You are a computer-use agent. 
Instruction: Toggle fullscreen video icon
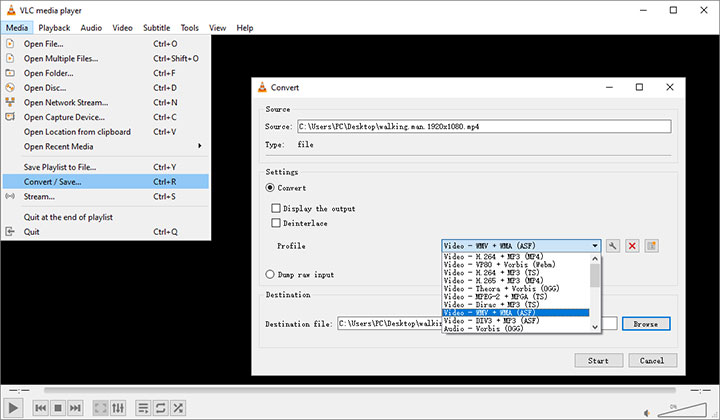101,408
